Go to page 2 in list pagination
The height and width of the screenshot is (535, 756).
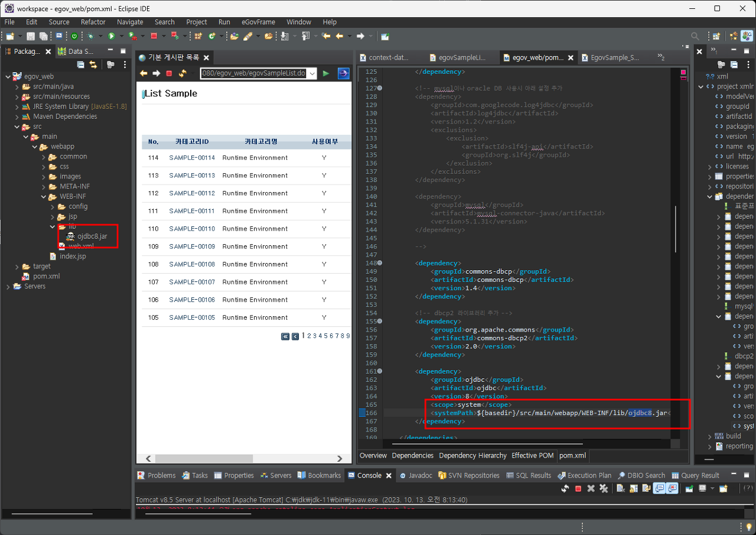(309, 336)
